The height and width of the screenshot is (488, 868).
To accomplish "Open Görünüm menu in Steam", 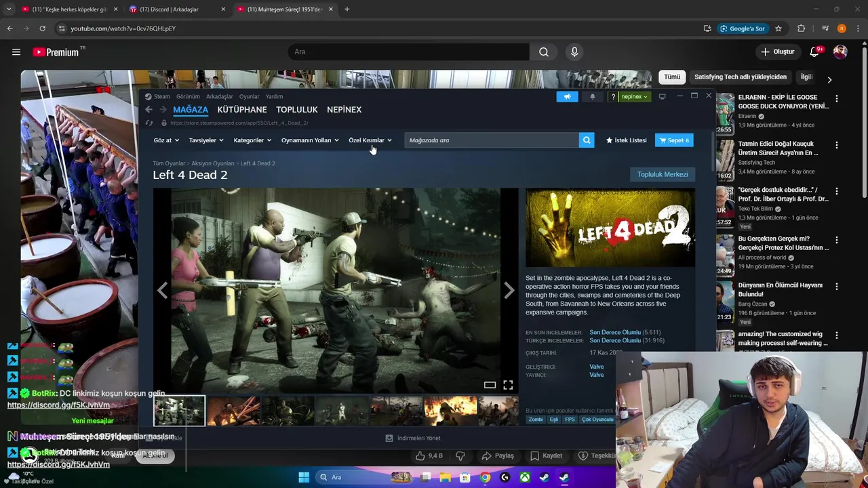I will (x=188, y=96).
